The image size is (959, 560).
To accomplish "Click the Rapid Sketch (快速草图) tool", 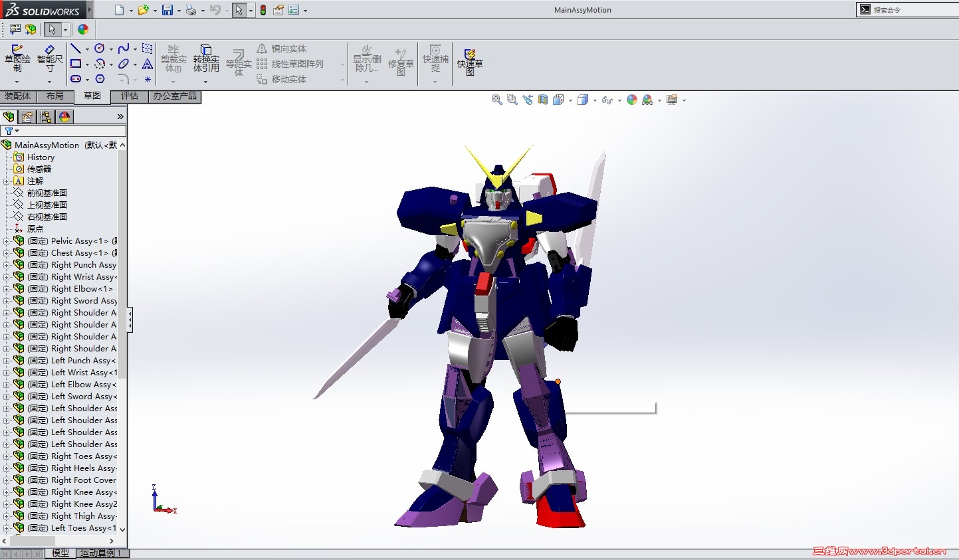I will point(470,62).
